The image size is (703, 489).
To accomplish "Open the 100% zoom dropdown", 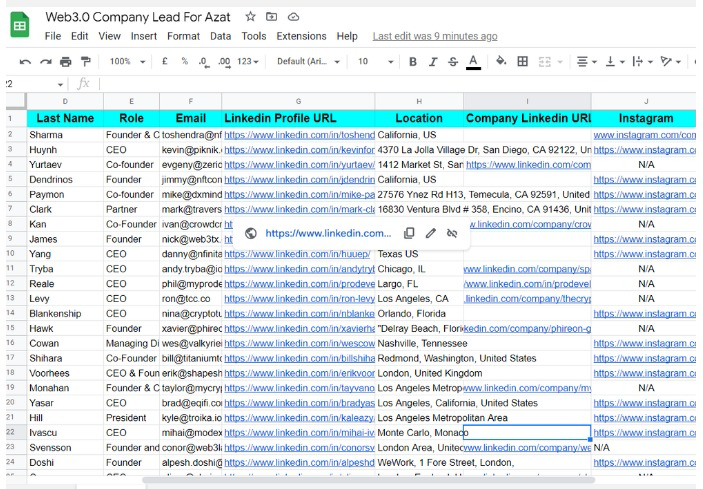I will point(127,61).
